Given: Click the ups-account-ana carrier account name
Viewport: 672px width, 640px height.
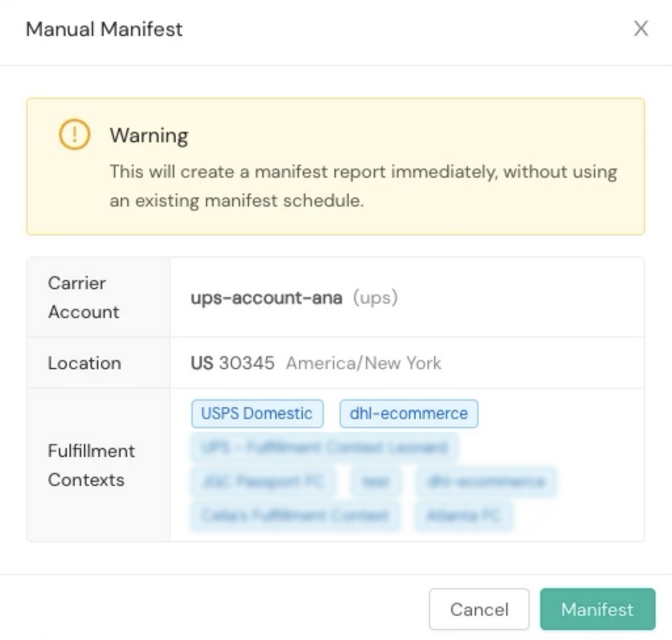Looking at the screenshot, I should click(x=267, y=297).
